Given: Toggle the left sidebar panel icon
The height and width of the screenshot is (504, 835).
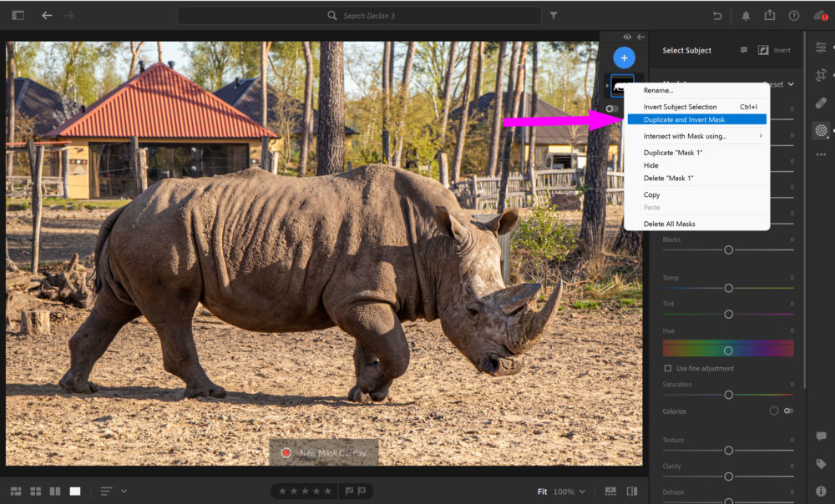Looking at the screenshot, I should pos(18,15).
